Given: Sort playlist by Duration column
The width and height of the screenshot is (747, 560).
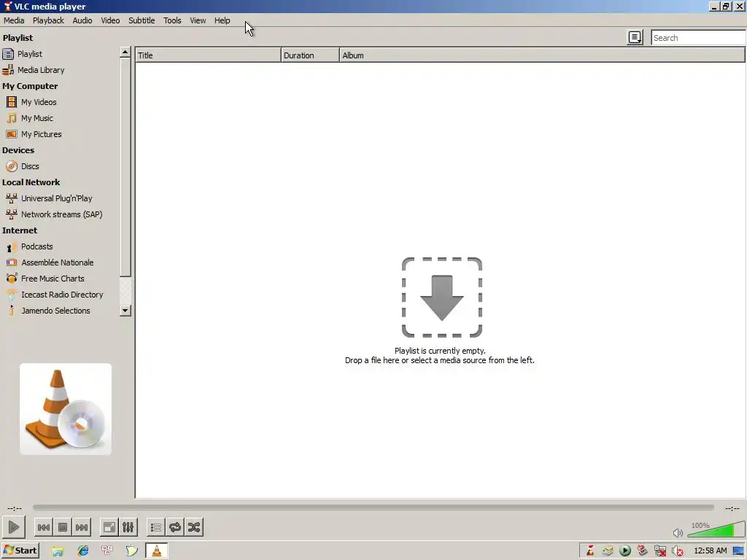Looking at the screenshot, I should (x=310, y=55).
